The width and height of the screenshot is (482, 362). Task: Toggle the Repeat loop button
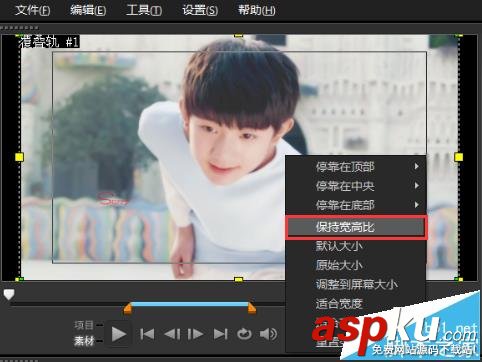244,334
